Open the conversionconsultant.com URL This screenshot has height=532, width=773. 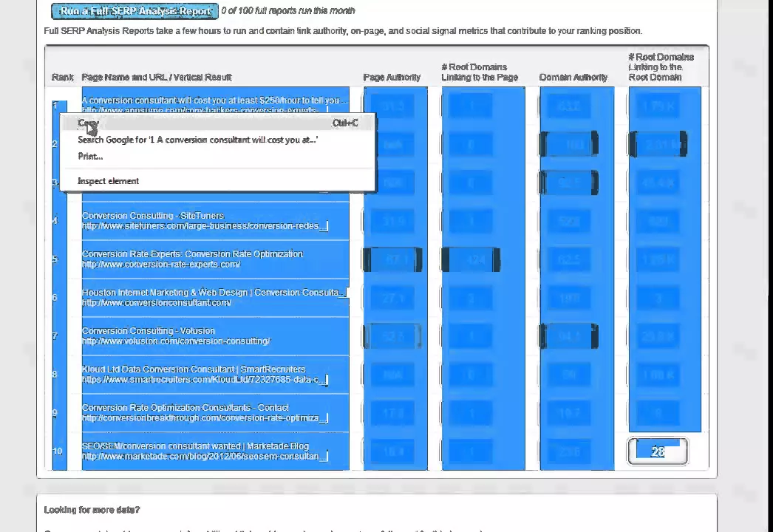(x=156, y=303)
